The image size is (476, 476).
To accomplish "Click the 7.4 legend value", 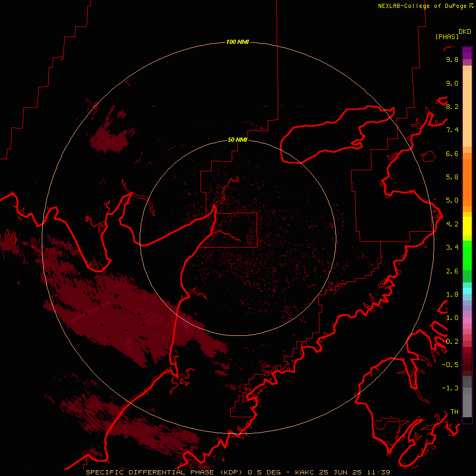I will coord(452,130).
